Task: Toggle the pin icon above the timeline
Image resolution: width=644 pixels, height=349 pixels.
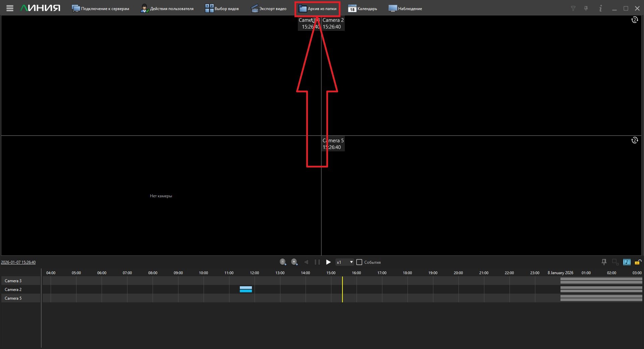Action: [604, 262]
